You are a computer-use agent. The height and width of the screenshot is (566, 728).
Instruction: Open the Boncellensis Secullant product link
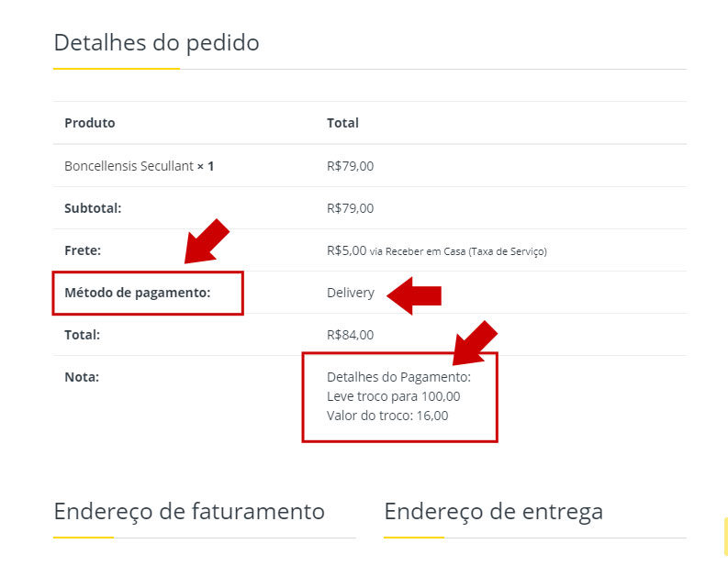[x=129, y=166]
